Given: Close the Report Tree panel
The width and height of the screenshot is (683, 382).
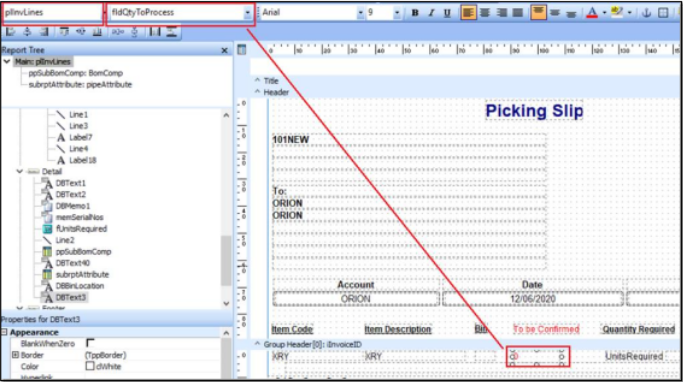Looking at the screenshot, I should point(224,51).
